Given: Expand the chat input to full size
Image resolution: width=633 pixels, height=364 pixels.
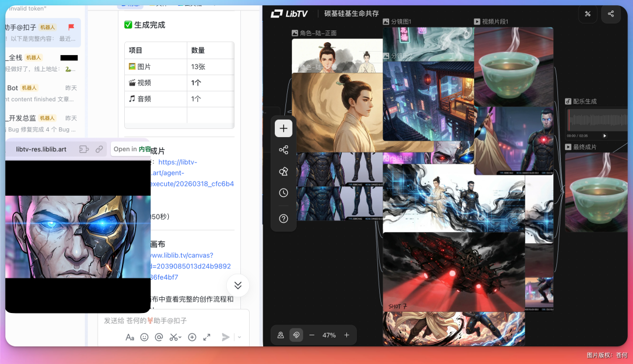Looking at the screenshot, I should [207, 337].
